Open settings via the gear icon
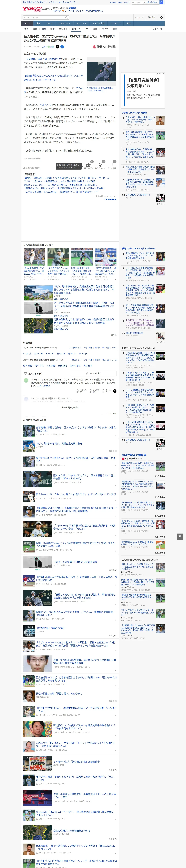 [161, 18]
